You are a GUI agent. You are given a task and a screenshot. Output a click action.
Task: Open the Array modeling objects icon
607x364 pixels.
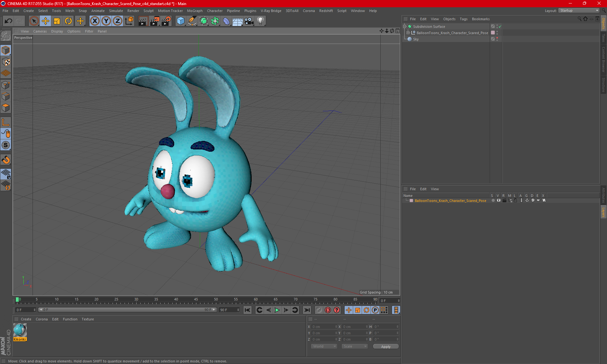pos(215,21)
